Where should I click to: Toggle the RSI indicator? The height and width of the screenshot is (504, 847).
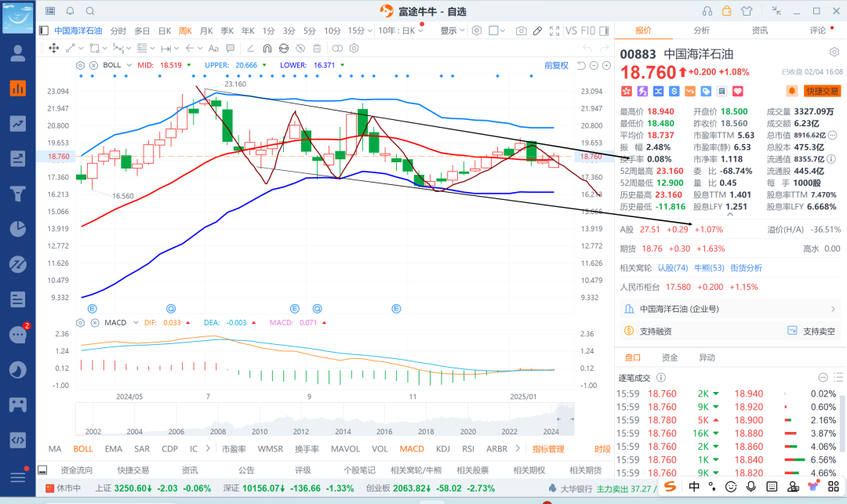(x=467, y=449)
